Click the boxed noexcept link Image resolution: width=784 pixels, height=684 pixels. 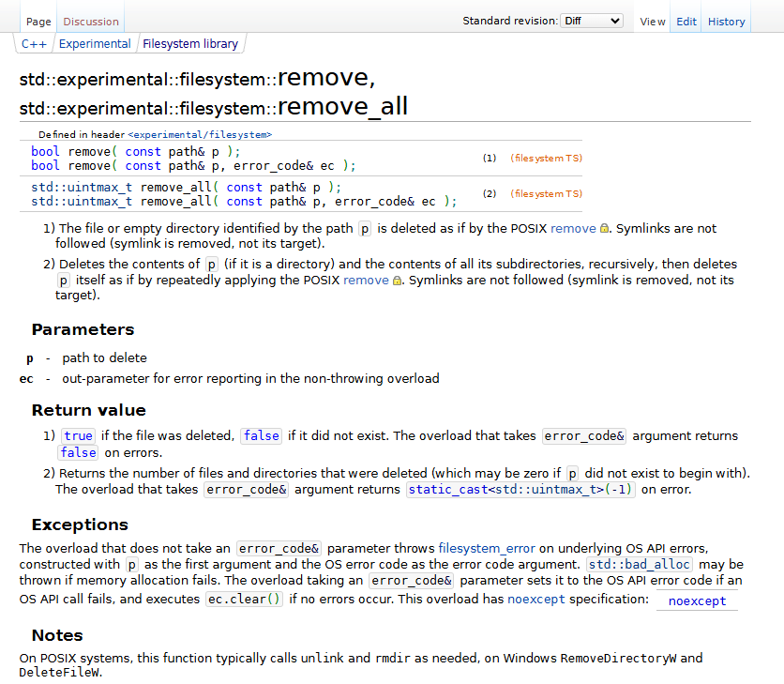(697, 600)
